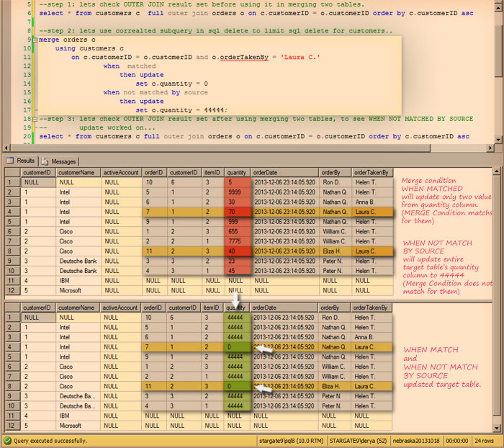Click the Messages tab page icon

point(45,161)
